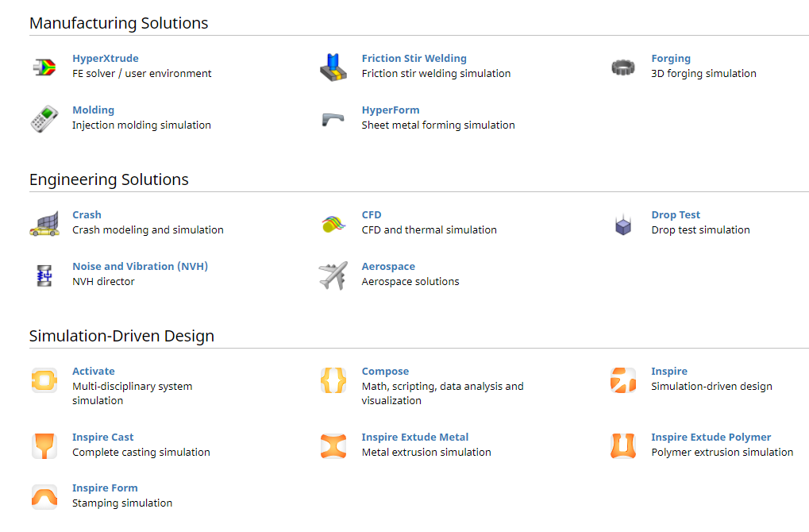Open the Drop Test link
The height and width of the screenshot is (532, 809).
[x=676, y=214]
